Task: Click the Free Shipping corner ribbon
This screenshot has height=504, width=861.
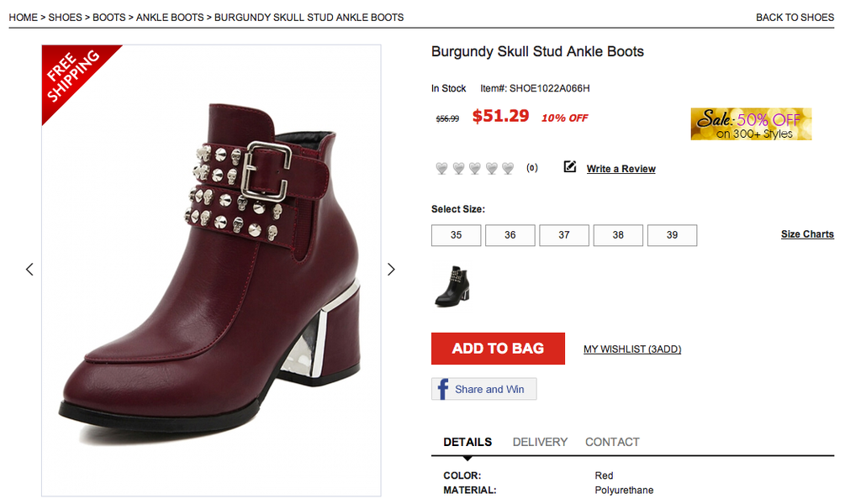Action: tap(73, 76)
